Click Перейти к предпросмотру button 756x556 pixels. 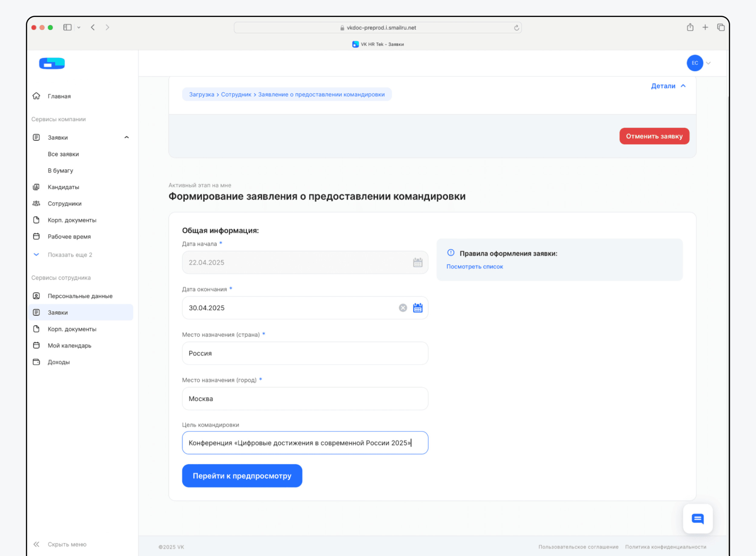(x=242, y=476)
